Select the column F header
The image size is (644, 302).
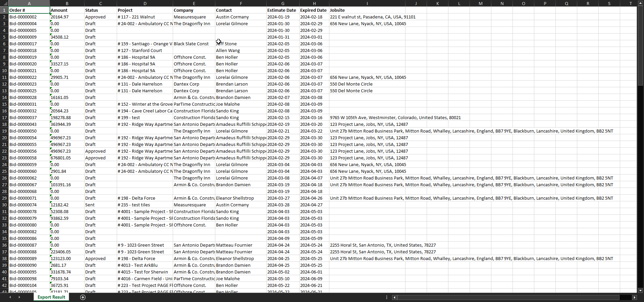tap(241, 3)
